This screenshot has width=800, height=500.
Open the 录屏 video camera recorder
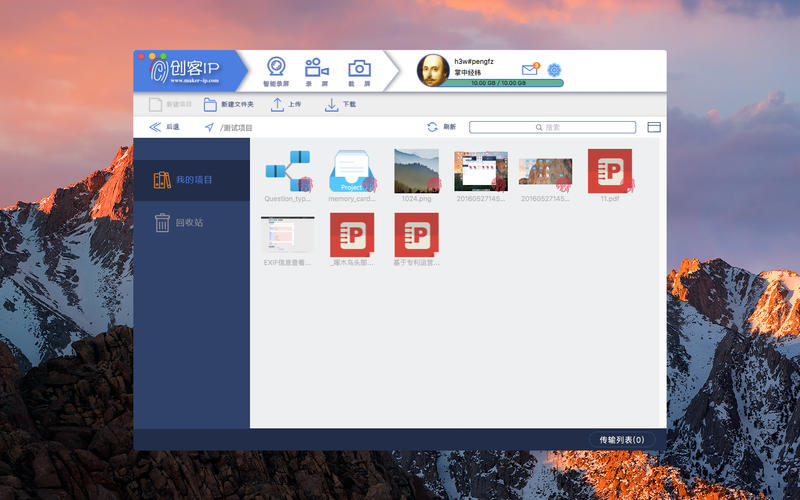point(317,71)
